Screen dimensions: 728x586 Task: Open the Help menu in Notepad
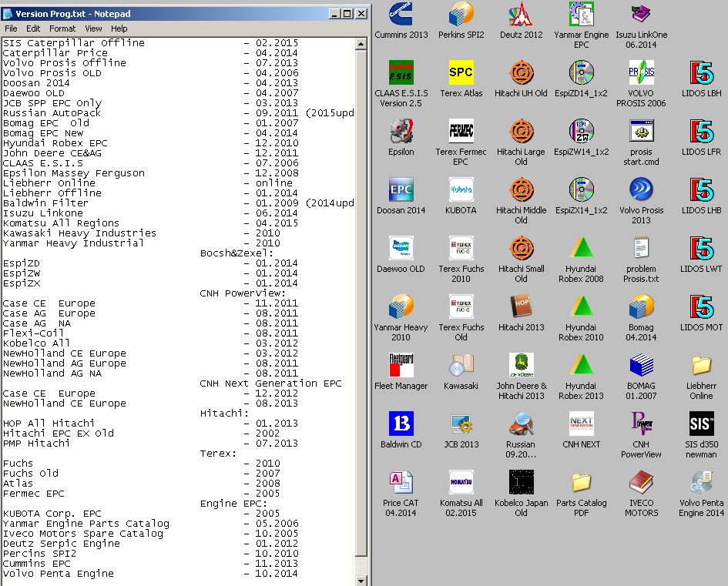(x=119, y=28)
